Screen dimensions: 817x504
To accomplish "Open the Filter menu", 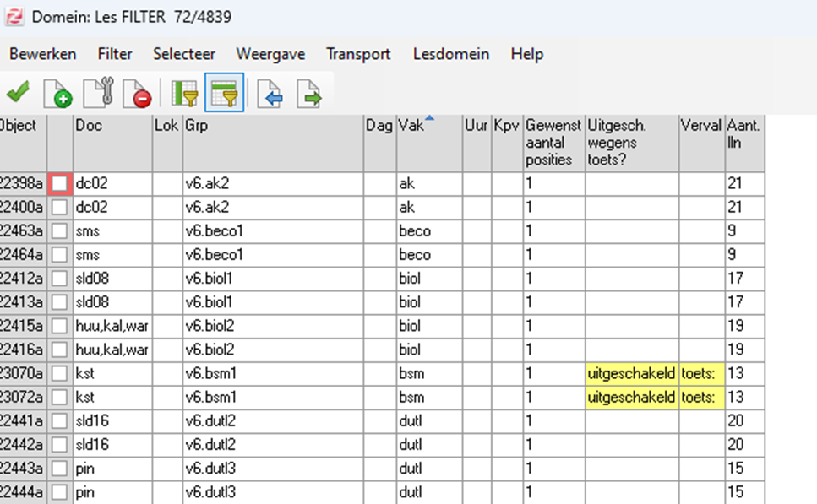I will (x=115, y=54).
